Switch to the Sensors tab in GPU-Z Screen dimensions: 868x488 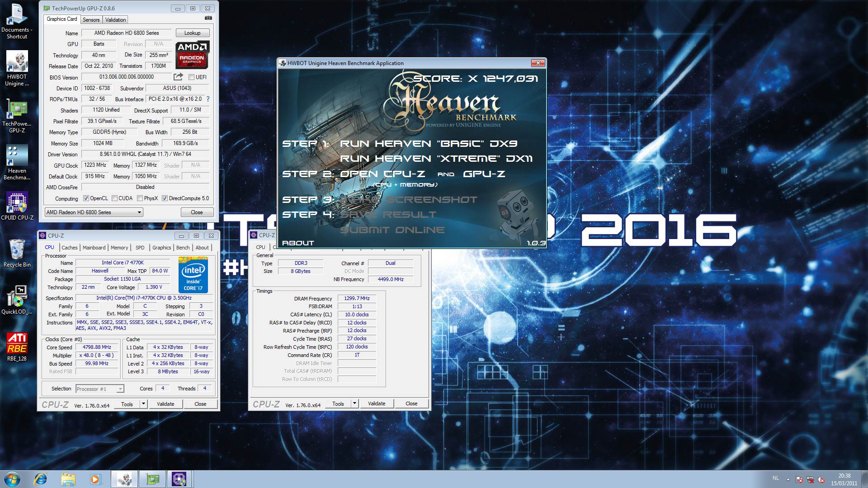pos(91,20)
